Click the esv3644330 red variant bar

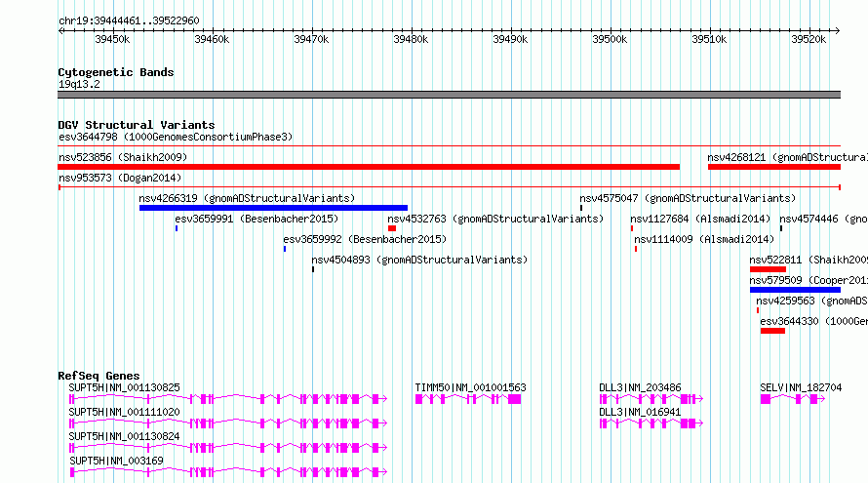pyautogui.click(x=772, y=331)
